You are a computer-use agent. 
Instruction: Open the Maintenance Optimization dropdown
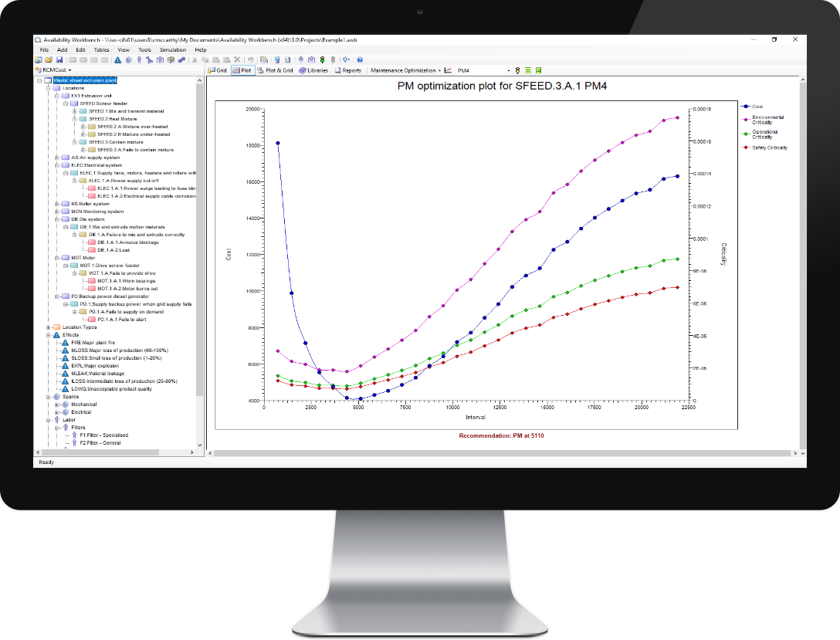405,70
